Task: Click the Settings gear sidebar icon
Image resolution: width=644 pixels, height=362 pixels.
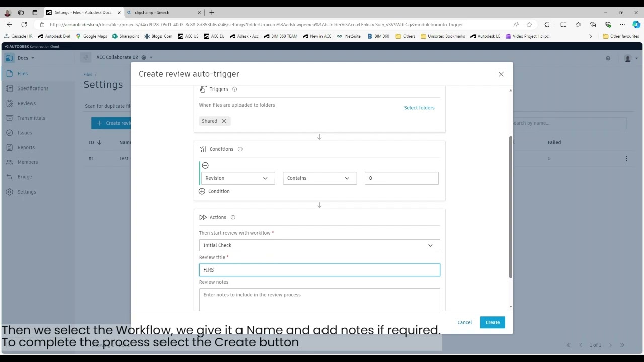Action: point(9,192)
